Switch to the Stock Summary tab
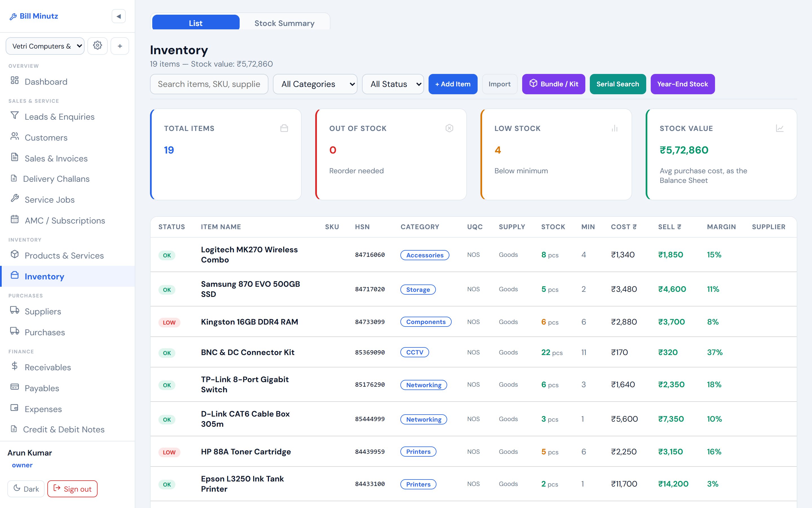The height and width of the screenshot is (508, 812). (x=284, y=23)
